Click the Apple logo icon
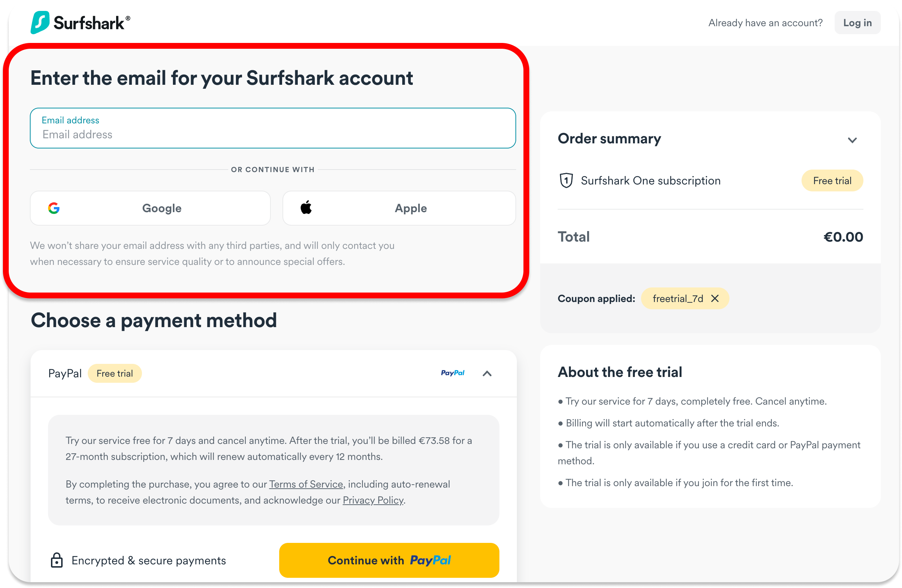Image resolution: width=902 pixels, height=588 pixels. pos(306,208)
